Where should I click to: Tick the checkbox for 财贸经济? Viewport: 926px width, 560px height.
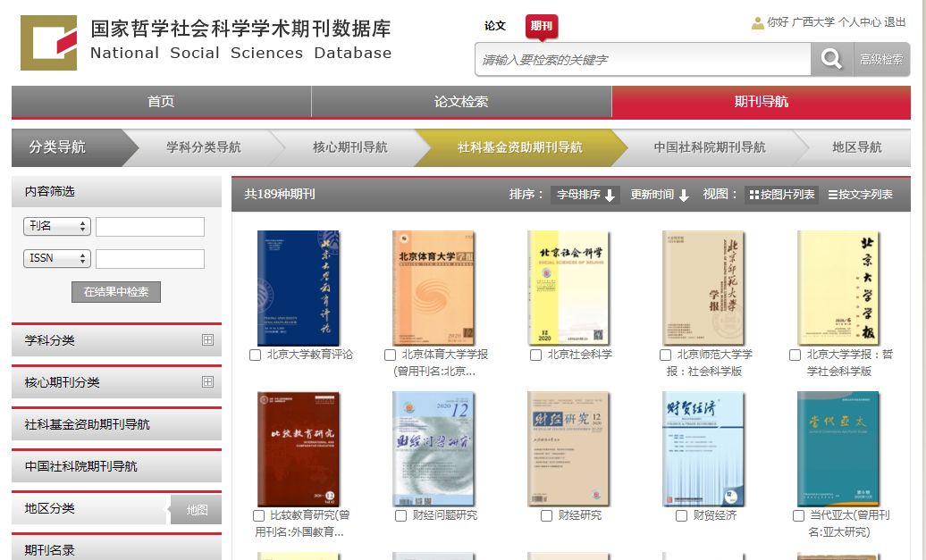[x=681, y=515]
